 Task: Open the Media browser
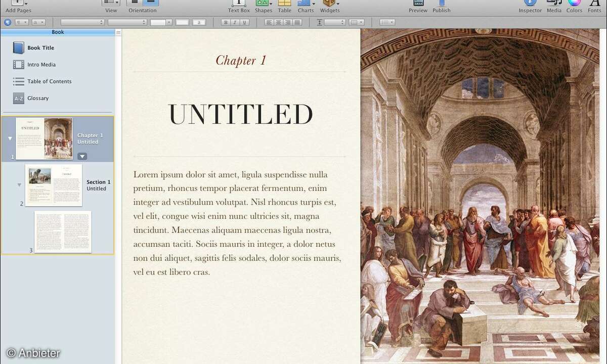pos(554,7)
